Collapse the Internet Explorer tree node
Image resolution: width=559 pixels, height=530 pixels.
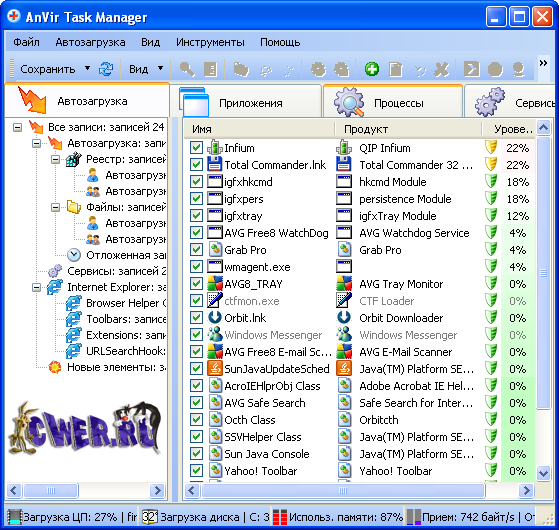pos(36,287)
